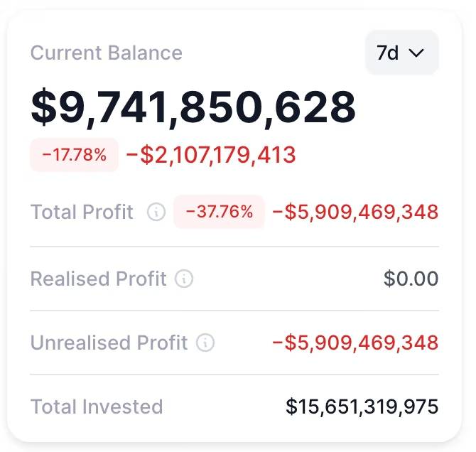
Task: Click the info icon next to Total Profit
Action: (x=156, y=212)
